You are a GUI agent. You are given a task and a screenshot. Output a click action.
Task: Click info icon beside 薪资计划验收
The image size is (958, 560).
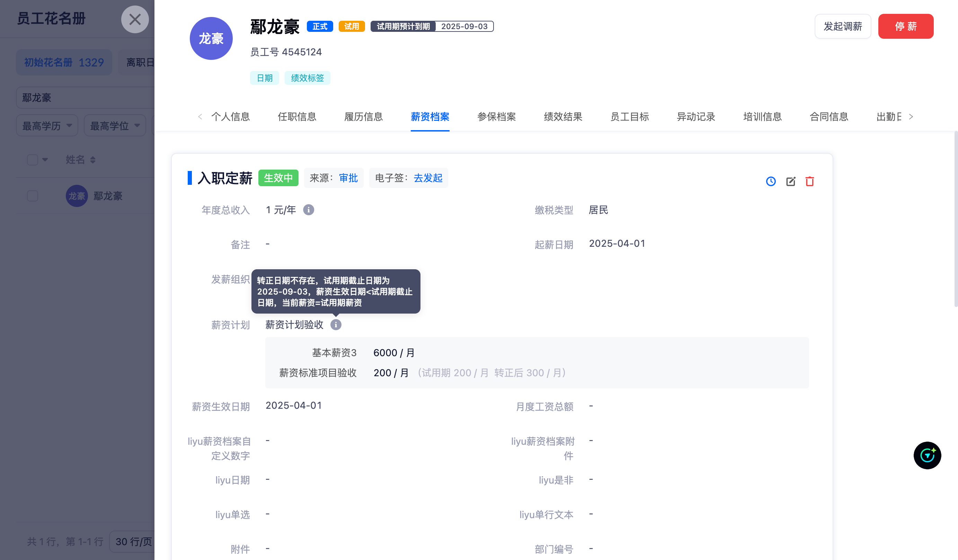[x=336, y=324]
